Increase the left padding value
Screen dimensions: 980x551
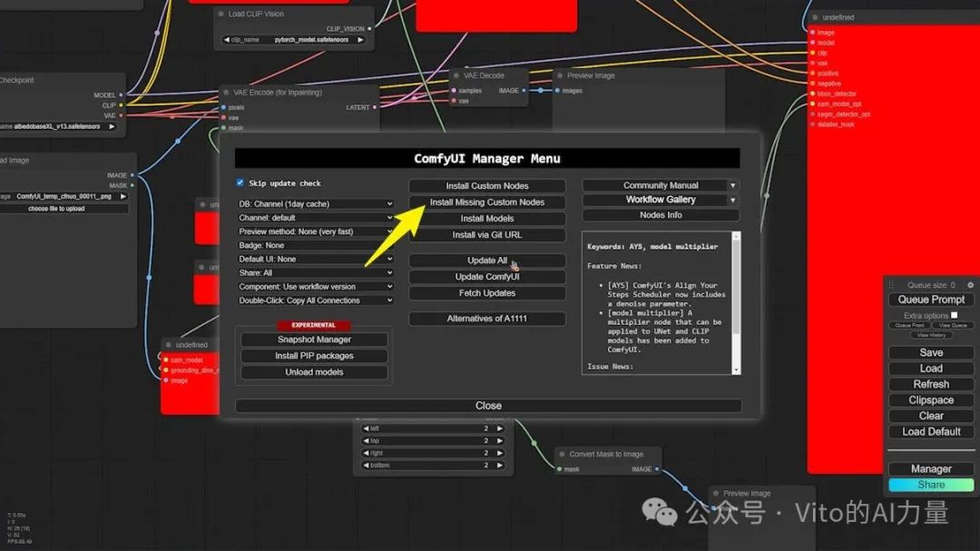pos(500,428)
